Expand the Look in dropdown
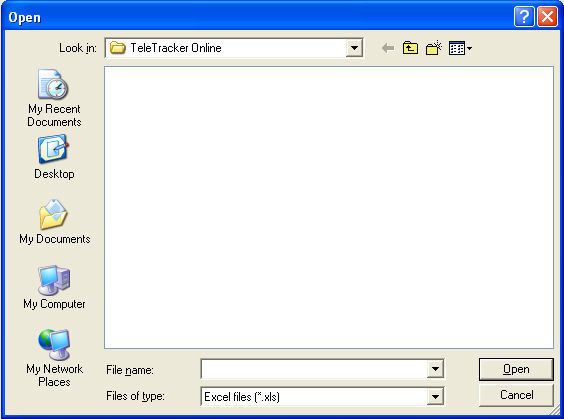The image size is (564, 419). click(354, 48)
